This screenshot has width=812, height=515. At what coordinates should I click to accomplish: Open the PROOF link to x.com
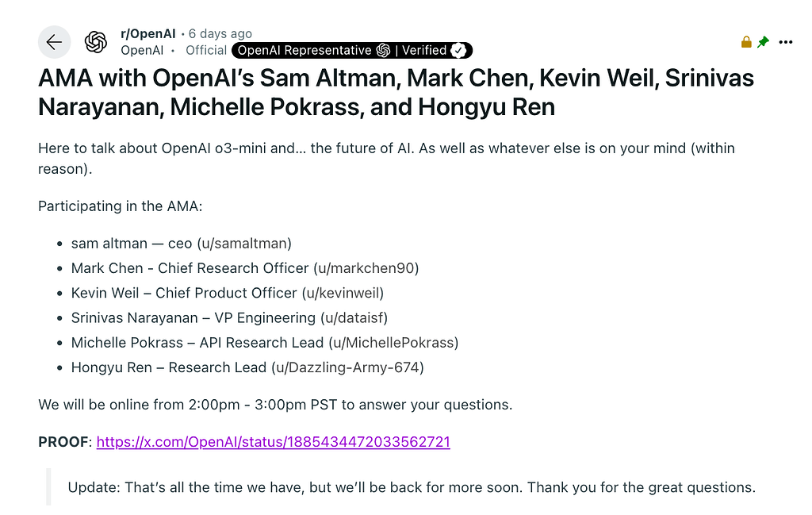tap(273, 441)
